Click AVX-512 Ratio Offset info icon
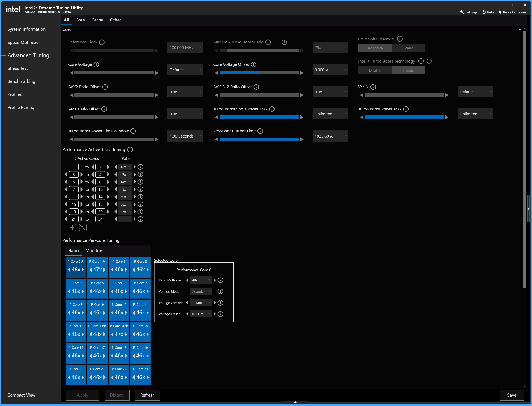The height and width of the screenshot is (406, 532). click(256, 87)
